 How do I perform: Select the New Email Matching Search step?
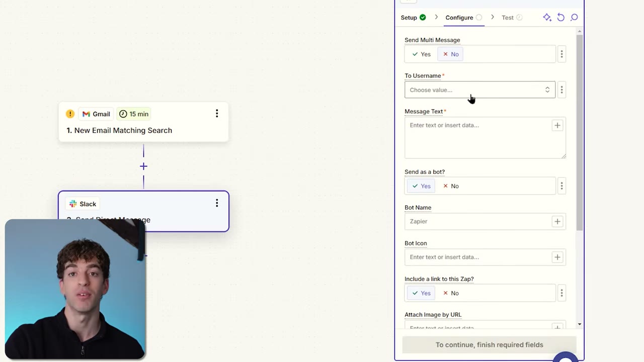(x=143, y=122)
